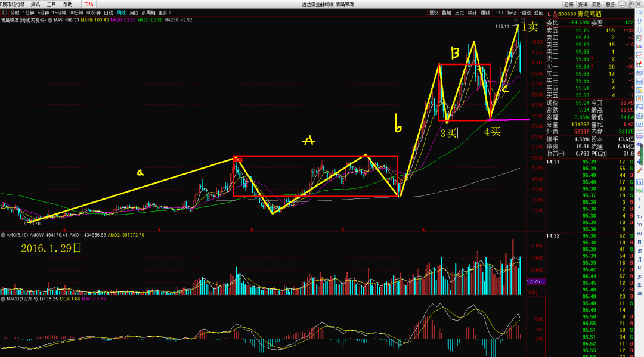This screenshot has width=644, height=357.
Task: Add stock via +自选 button
Action: pyautogui.click(x=526, y=13)
